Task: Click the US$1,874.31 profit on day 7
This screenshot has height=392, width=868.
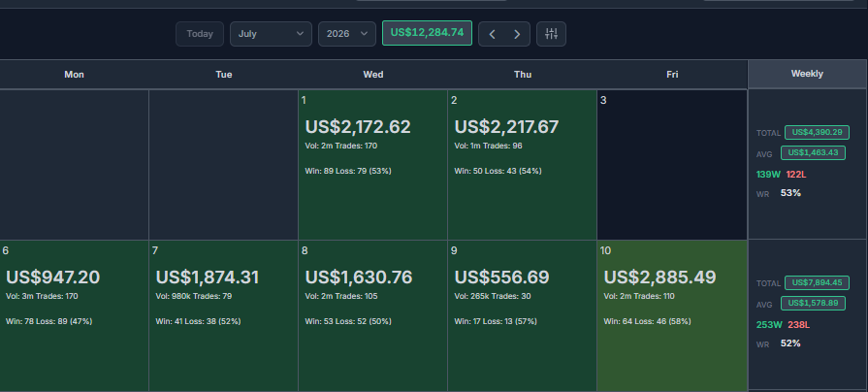Action: (207, 277)
